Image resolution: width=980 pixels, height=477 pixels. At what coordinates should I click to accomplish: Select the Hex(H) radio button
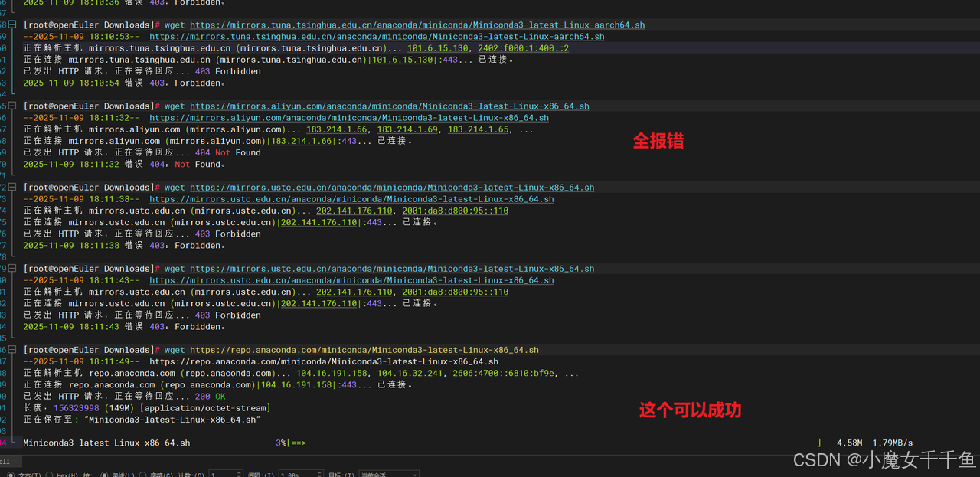50,475
